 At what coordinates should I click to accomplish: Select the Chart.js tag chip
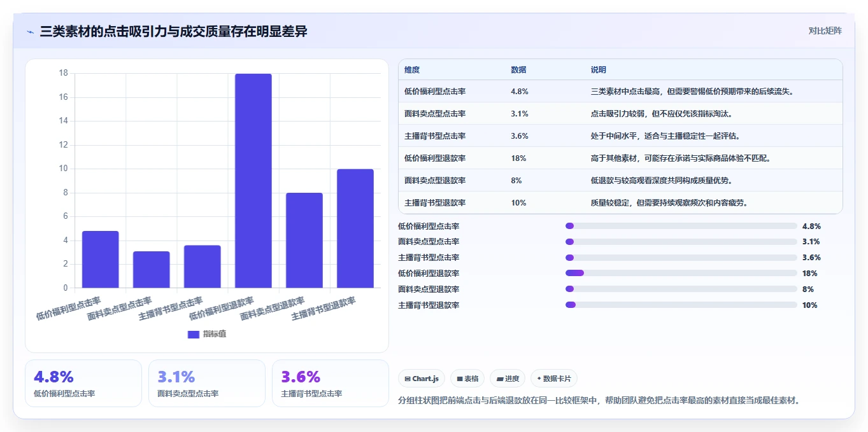click(x=422, y=379)
